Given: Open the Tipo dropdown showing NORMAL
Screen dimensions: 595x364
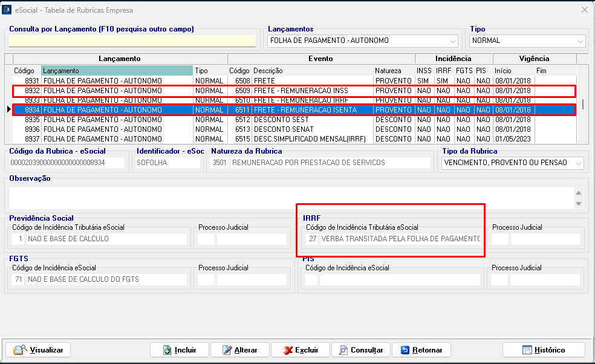Looking at the screenshot, I should click(580, 41).
